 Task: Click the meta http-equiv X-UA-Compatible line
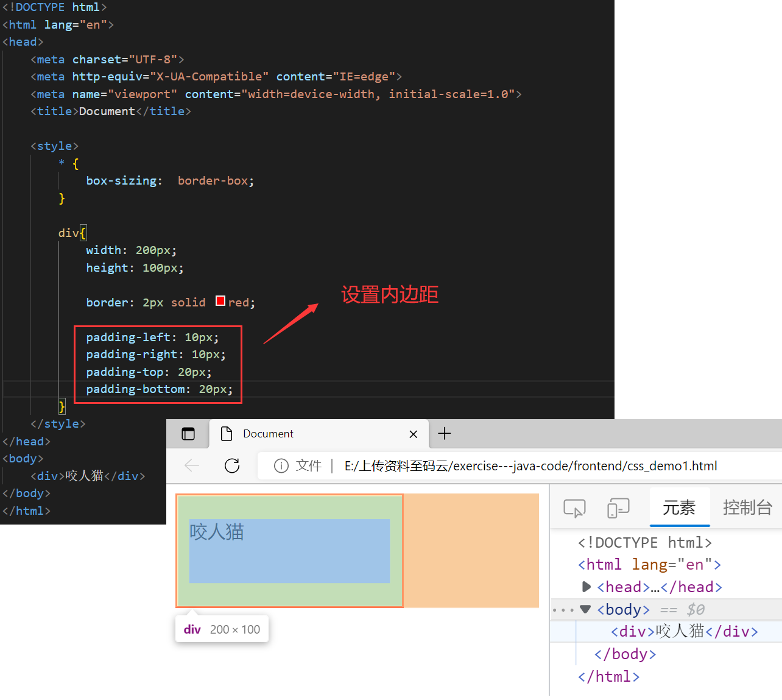point(216,77)
